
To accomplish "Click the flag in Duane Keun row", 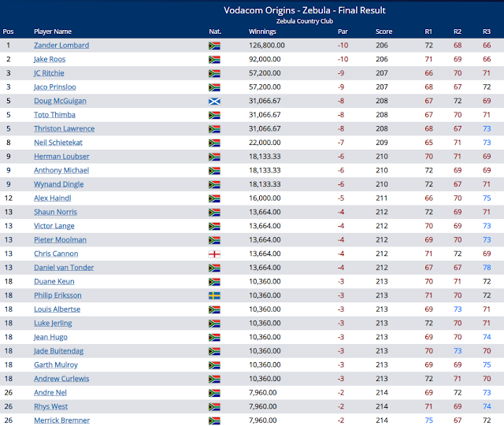I will pos(214,282).
